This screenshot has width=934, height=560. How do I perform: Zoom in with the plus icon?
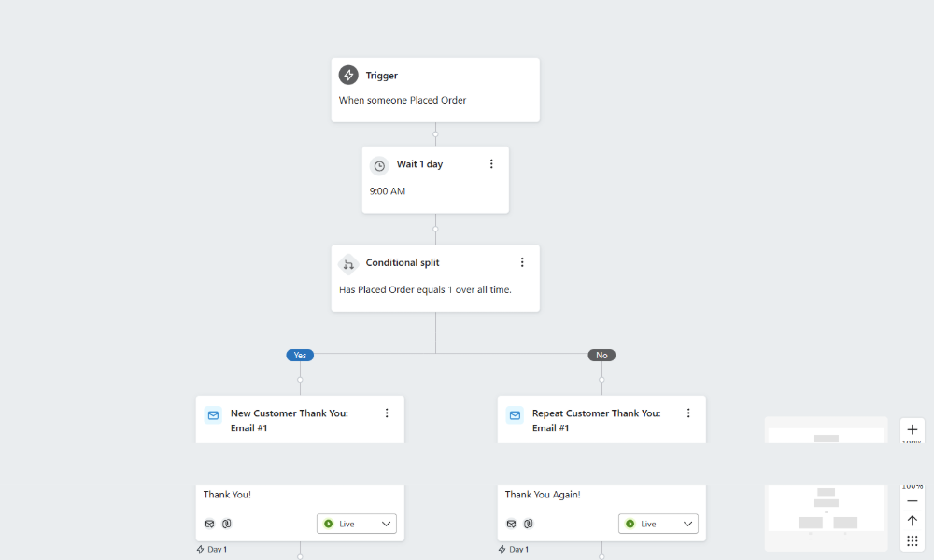click(913, 430)
